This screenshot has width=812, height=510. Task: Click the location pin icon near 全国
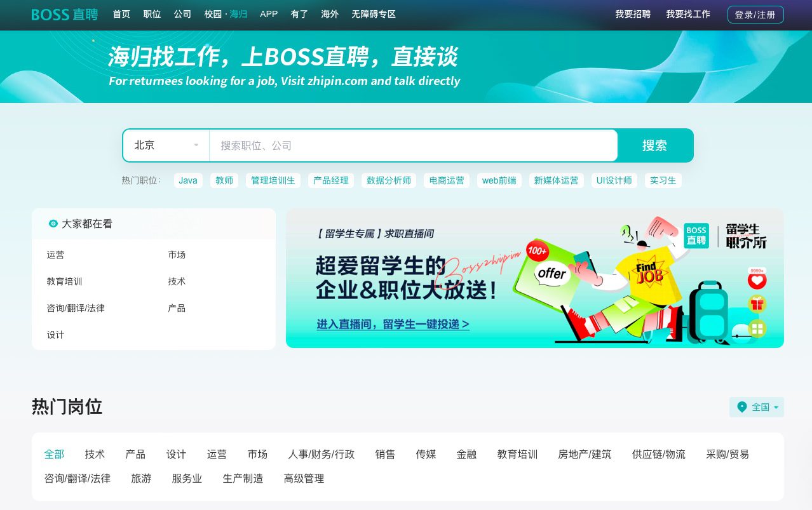point(741,407)
